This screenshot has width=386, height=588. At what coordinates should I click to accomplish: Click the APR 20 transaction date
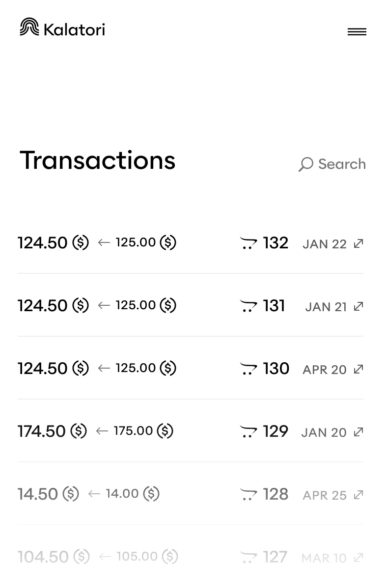(x=325, y=370)
